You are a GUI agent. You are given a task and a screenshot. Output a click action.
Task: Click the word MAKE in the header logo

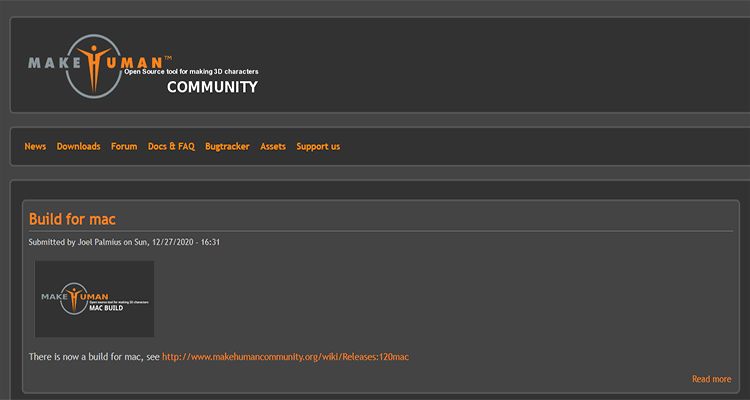coord(56,62)
